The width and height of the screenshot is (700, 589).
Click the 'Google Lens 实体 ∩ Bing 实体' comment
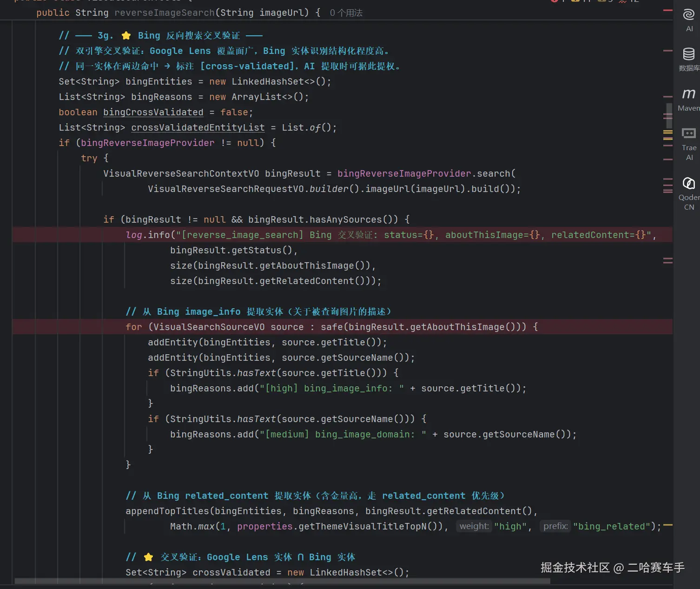pyautogui.click(x=240, y=557)
